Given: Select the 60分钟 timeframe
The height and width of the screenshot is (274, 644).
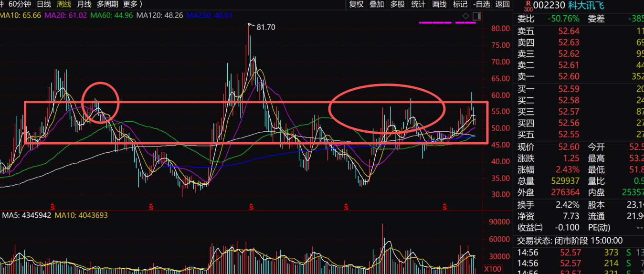Looking at the screenshot, I should click(19, 4).
